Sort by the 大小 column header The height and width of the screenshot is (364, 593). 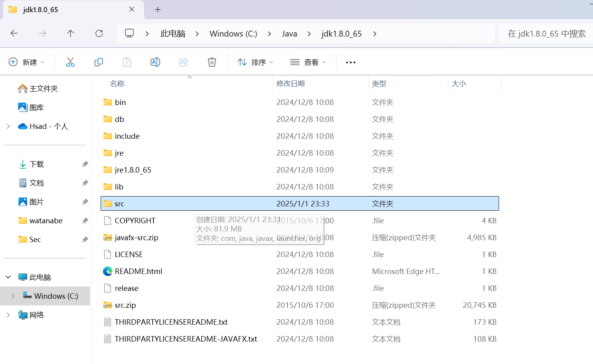[459, 83]
